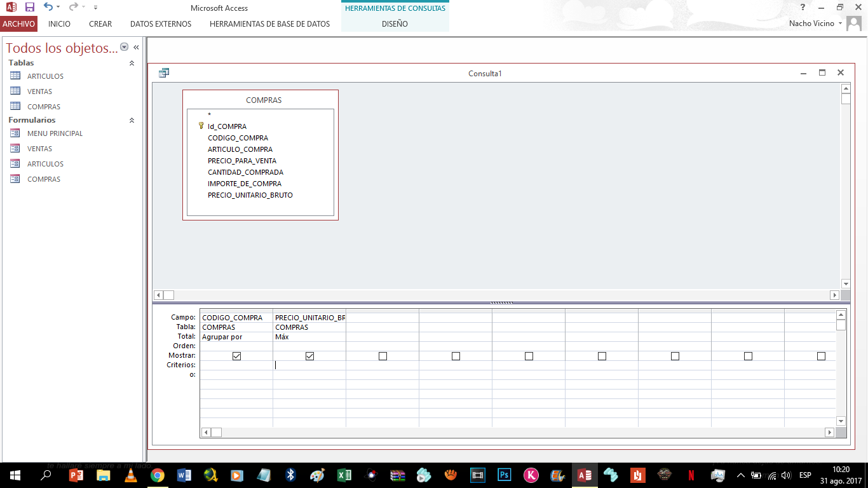The height and width of the screenshot is (488, 868).
Task: Open VLC media player from taskbar
Action: click(x=130, y=475)
